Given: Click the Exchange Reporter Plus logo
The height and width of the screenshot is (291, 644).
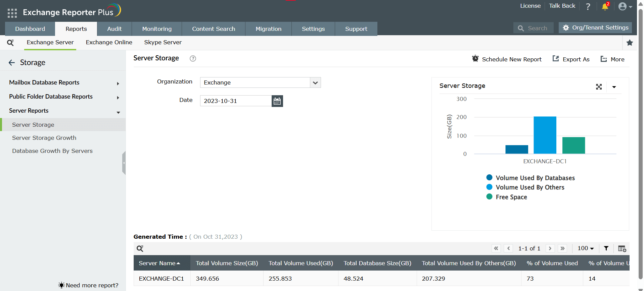Looking at the screenshot, I should click(x=72, y=11).
